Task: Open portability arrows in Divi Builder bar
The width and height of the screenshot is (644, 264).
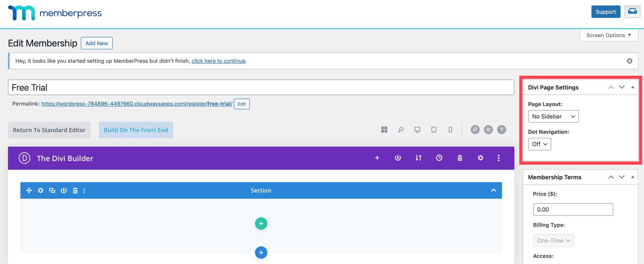Action: pyautogui.click(x=418, y=158)
